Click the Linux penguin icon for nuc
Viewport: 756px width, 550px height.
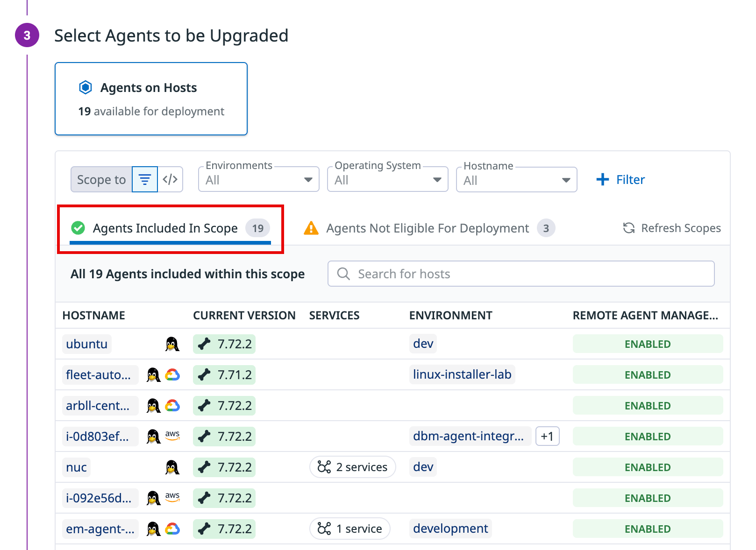[172, 467]
